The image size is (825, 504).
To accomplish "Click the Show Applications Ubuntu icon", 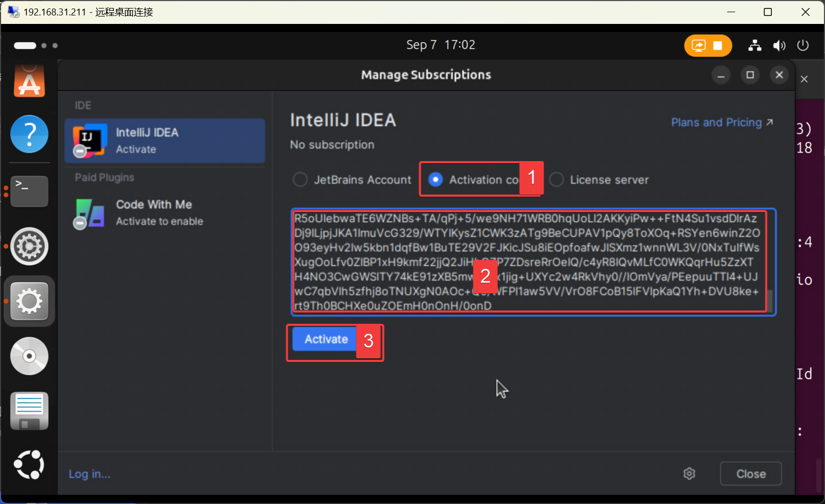I will tap(29, 465).
